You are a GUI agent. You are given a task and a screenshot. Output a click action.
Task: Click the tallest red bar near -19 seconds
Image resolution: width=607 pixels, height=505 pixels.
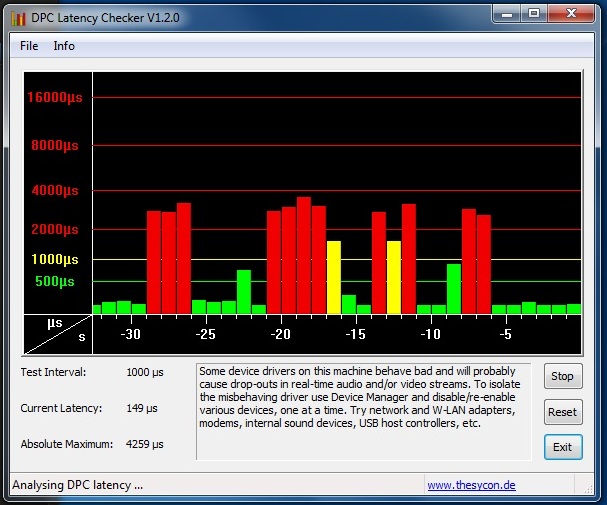tap(304, 255)
